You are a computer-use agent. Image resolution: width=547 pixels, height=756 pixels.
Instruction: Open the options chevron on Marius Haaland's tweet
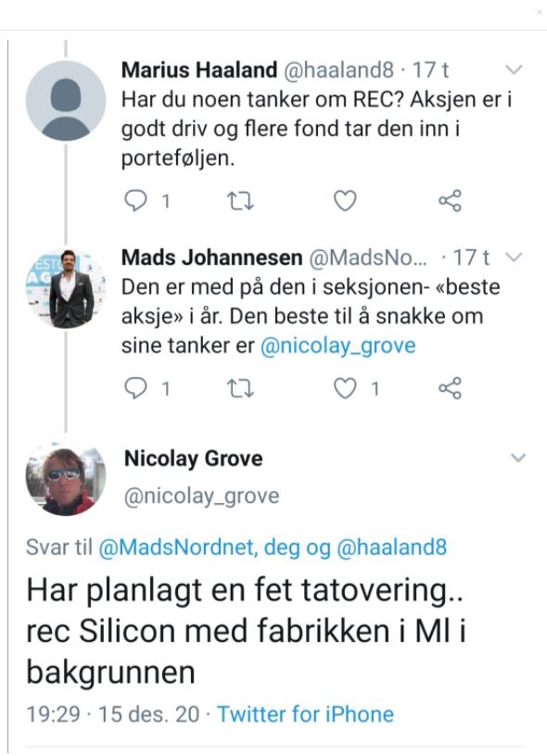(x=513, y=68)
